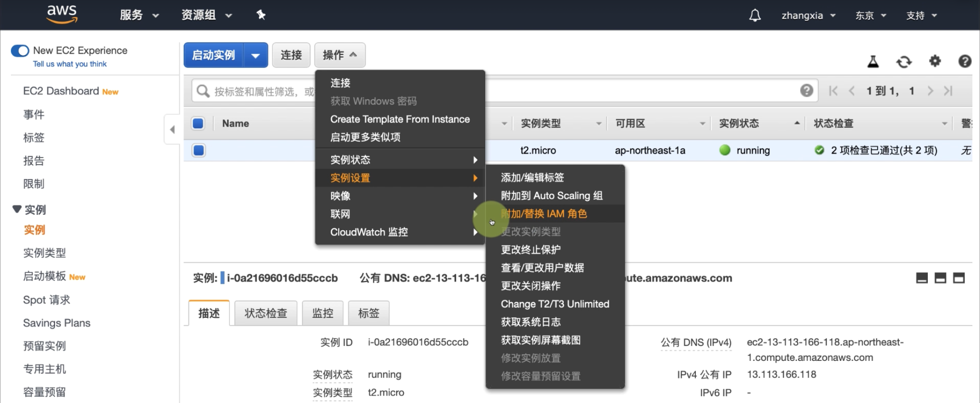Collapse the 实例 section in sidebar
980x403 pixels.
(x=17, y=209)
